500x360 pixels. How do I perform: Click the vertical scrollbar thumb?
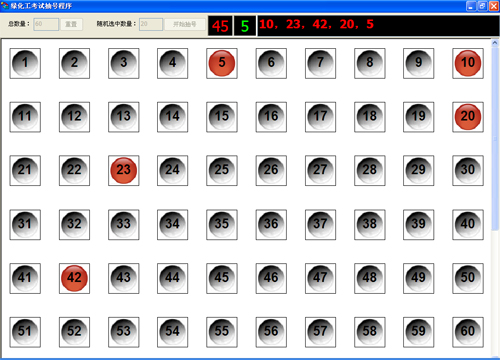[x=495, y=138]
